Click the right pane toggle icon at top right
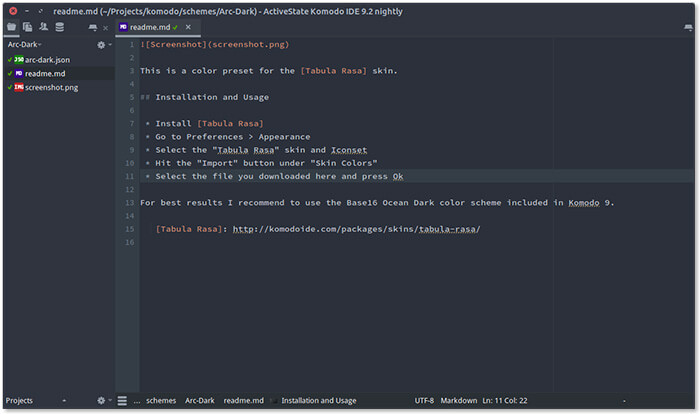Viewport: 700px width, 414px height. (x=688, y=28)
